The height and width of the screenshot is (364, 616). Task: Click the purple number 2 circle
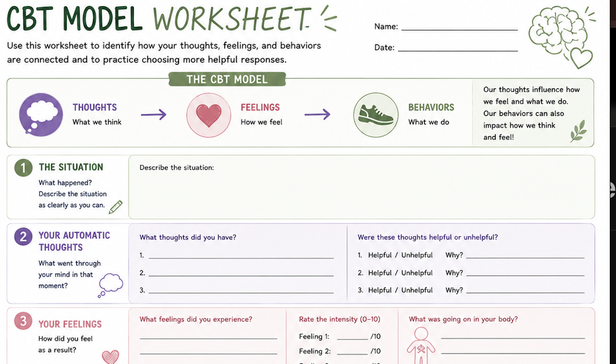tap(23, 236)
